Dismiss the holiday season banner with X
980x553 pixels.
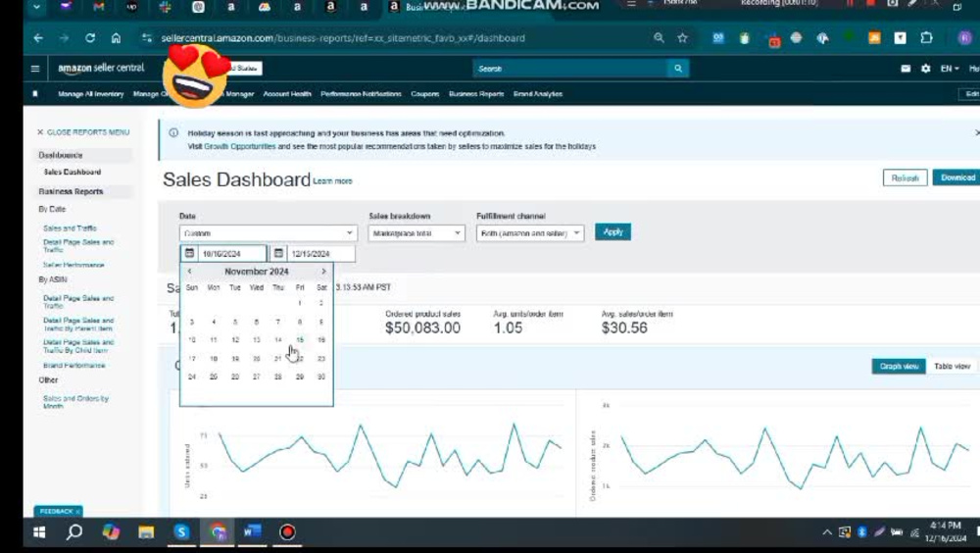pos(977,132)
